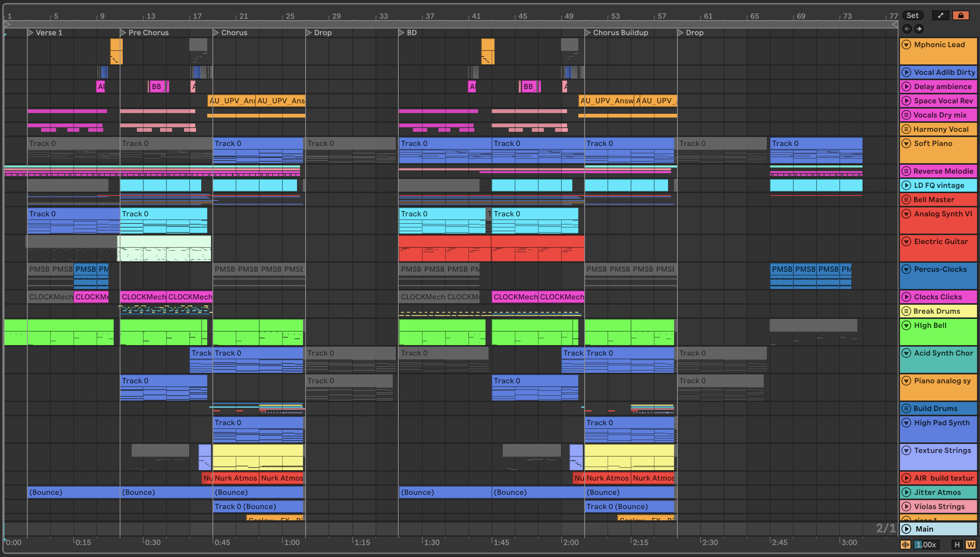The height and width of the screenshot is (557, 980).
Task: Click the Bell Master group icon
Action: pyautogui.click(x=906, y=200)
